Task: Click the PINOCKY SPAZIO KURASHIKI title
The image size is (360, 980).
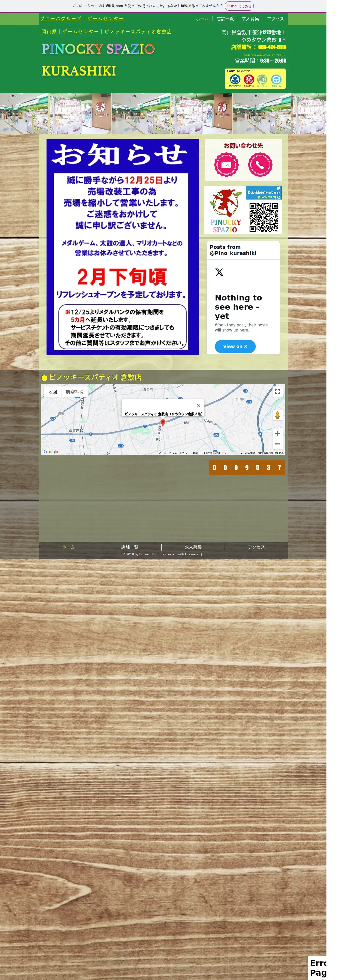Action: pos(98,60)
